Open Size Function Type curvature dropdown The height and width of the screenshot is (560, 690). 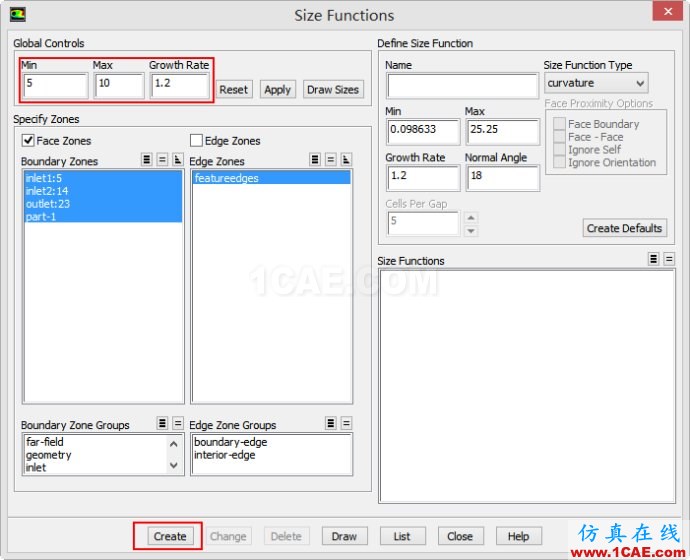(596, 83)
